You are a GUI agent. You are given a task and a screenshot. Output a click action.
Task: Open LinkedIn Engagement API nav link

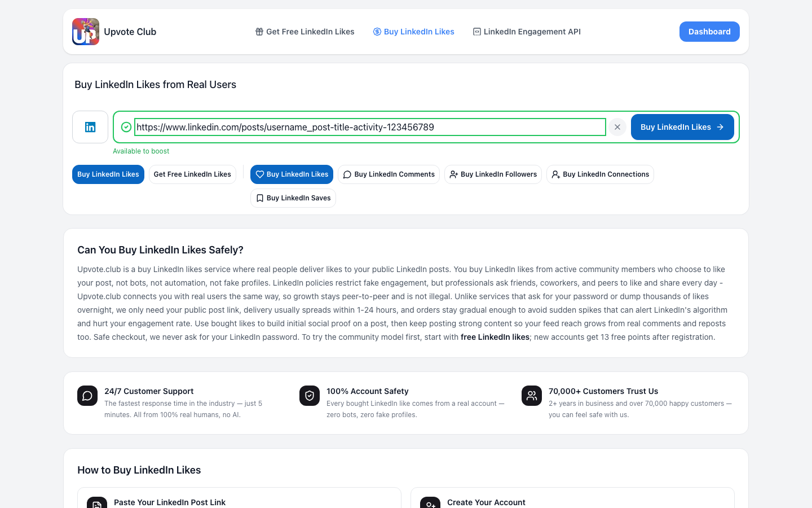pyautogui.click(x=527, y=32)
